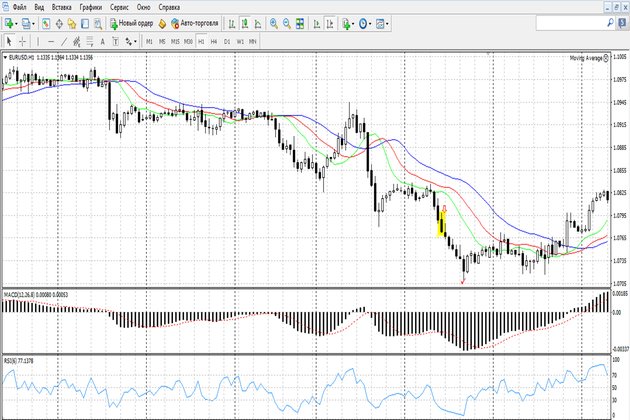Select the Cursor arrow tool
The width and height of the screenshot is (630, 420).
[9, 41]
